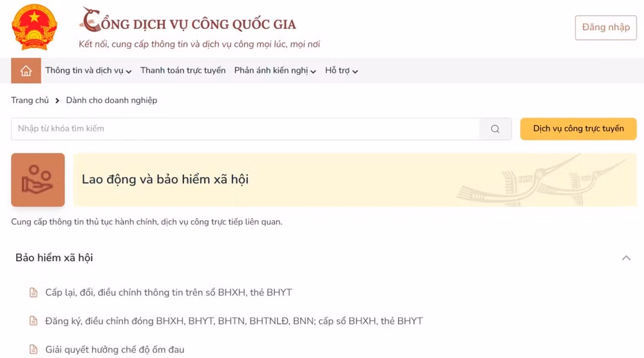This screenshot has height=358, width=644.
Task: Select Thanh toán trực tuyến menu item
Action: click(183, 71)
